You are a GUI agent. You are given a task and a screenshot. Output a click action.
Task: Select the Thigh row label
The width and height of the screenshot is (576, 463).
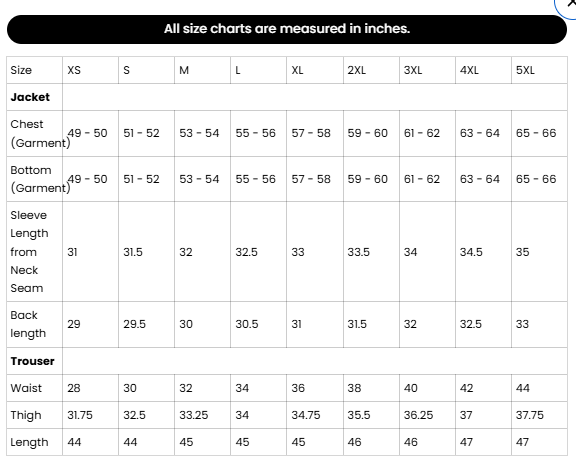click(x=26, y=415)
